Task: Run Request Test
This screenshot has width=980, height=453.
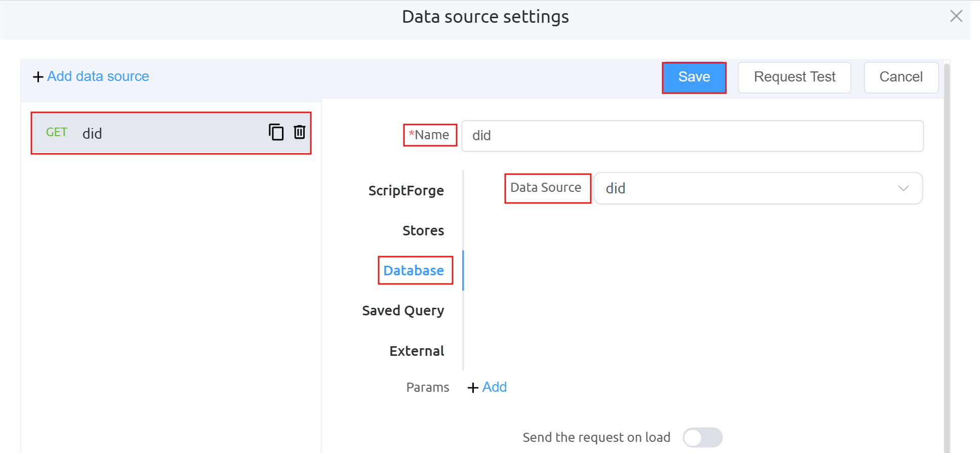Action: click(x=794, y=77)
